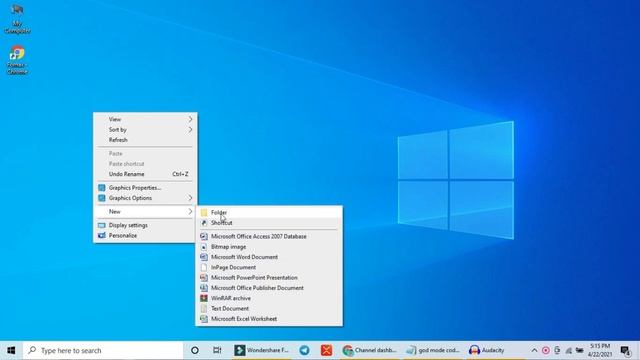
Task: Create a Microsoft PowerPoint Presentation
Action: (269, 278)
